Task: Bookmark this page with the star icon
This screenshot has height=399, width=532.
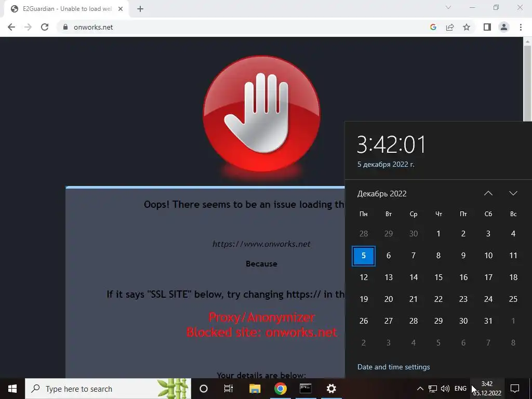Action: (467, 27)
